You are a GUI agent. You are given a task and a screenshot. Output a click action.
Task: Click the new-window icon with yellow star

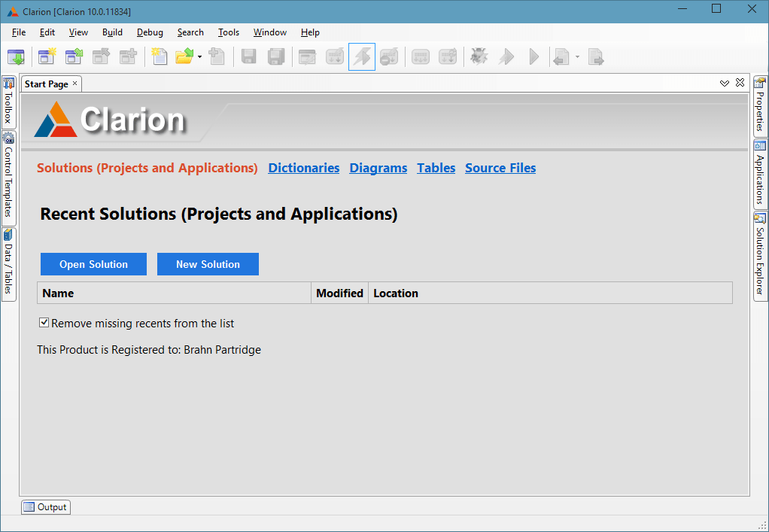(x=47, y=56)
